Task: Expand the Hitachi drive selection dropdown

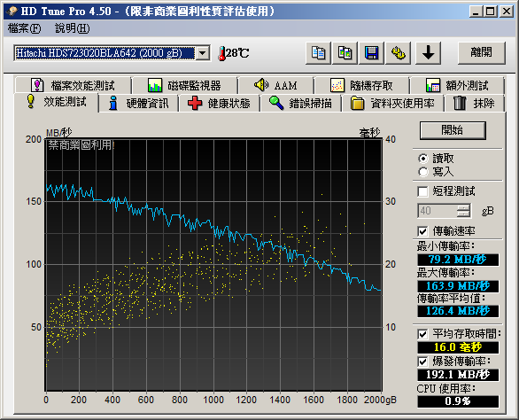Action: (x=203, y=53)
